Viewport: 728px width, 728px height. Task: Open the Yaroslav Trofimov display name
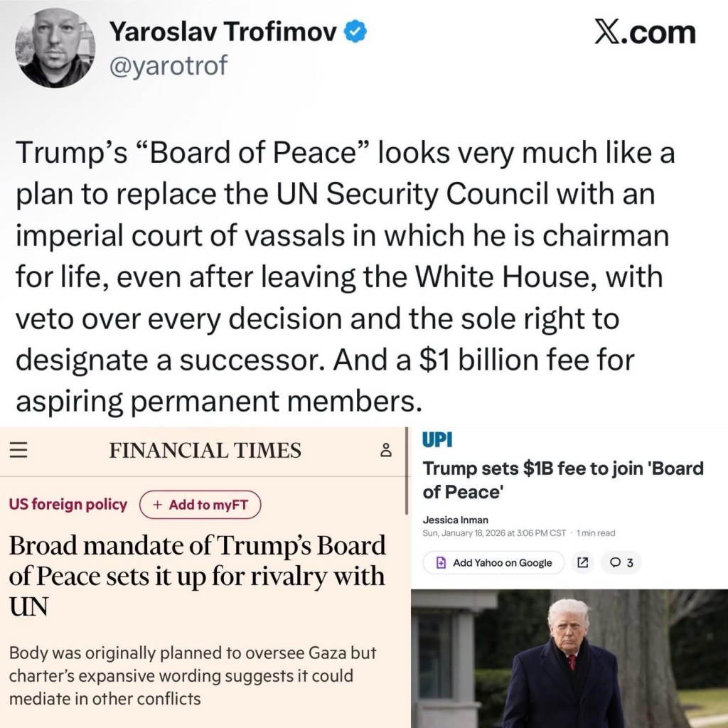[x=222, y=33]
